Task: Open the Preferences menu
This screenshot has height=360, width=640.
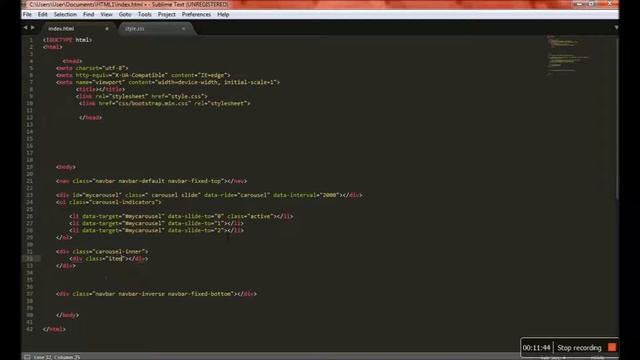Action: pyautogui.click(x=196, y=14)
